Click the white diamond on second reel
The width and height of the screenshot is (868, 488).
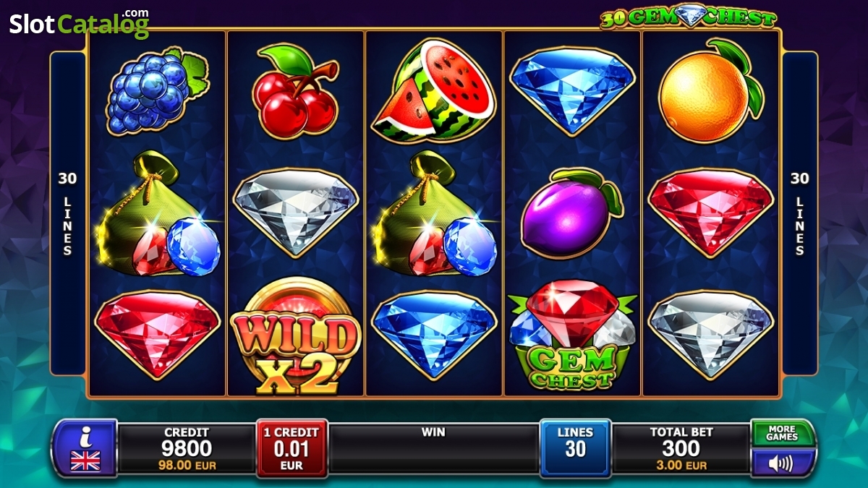(295, 212)
